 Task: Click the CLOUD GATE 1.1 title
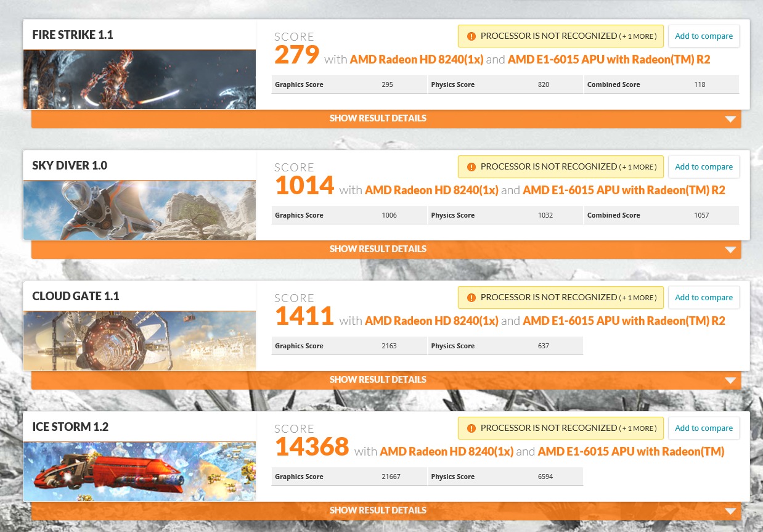click(76, 296)
